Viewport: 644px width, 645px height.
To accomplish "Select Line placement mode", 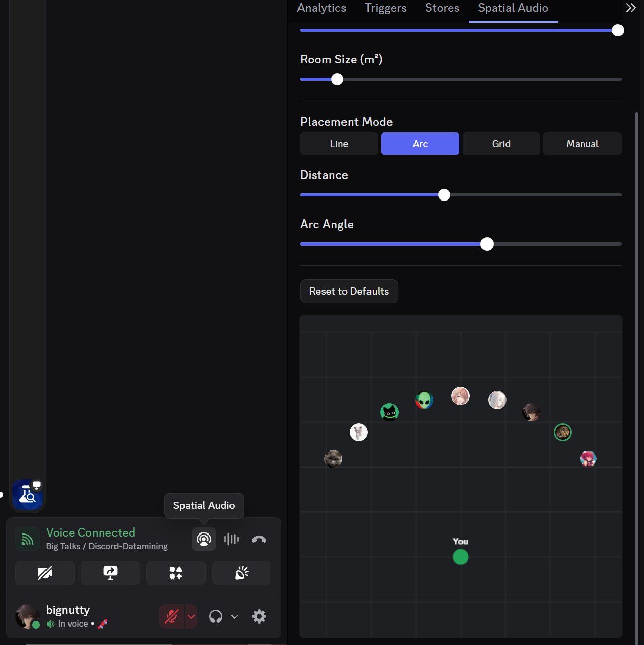I will pyautogui.click(x=339, y=144).
